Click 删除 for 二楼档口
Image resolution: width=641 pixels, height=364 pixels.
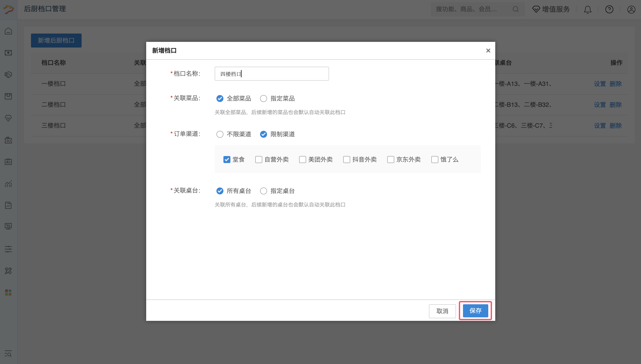(x=615, y=105)
